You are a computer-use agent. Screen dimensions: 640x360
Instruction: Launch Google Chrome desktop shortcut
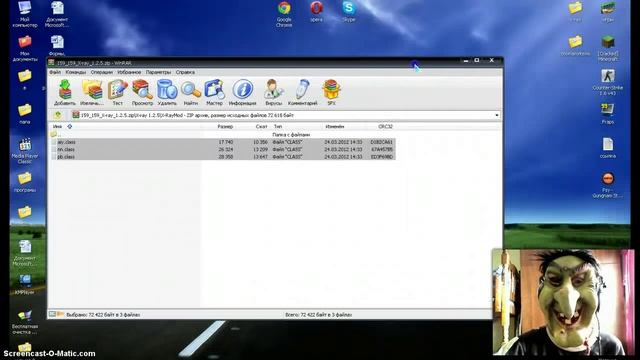(x=284, y=14)
